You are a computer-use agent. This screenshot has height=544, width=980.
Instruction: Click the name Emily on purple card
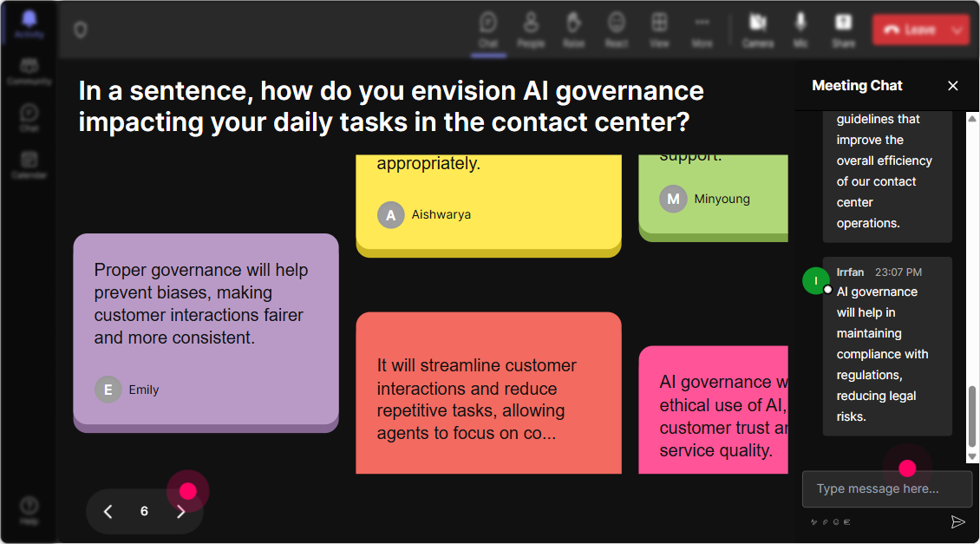click(144, 390)
